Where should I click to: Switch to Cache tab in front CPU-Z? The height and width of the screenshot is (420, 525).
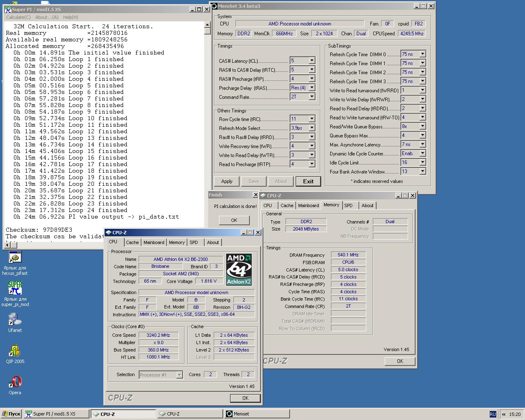click(132, 242)
